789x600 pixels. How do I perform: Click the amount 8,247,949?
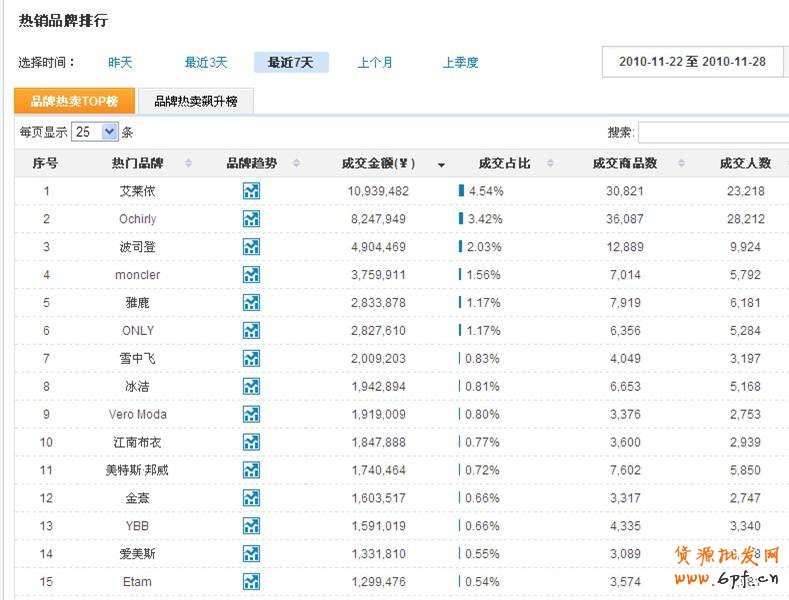tap(378, 219)
